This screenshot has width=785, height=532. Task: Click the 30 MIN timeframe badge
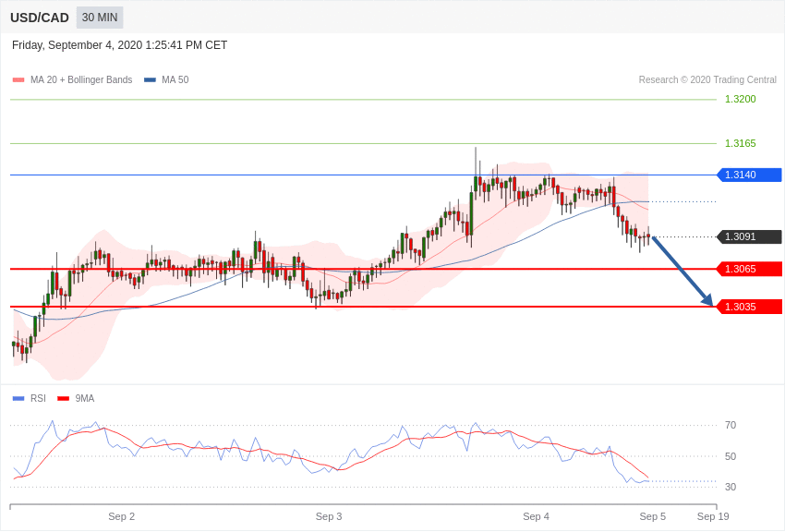tap(100, 18)
